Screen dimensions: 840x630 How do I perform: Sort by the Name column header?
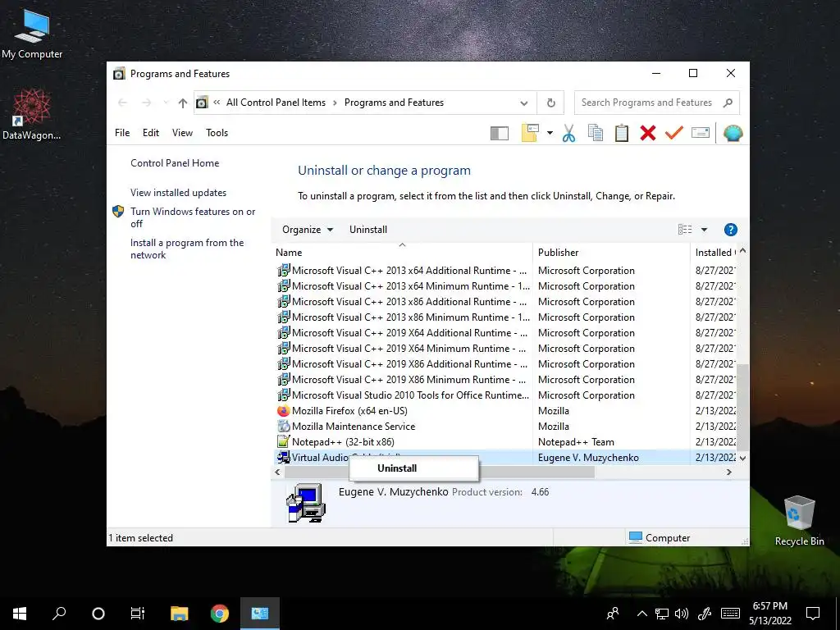(x=402, y=253)
